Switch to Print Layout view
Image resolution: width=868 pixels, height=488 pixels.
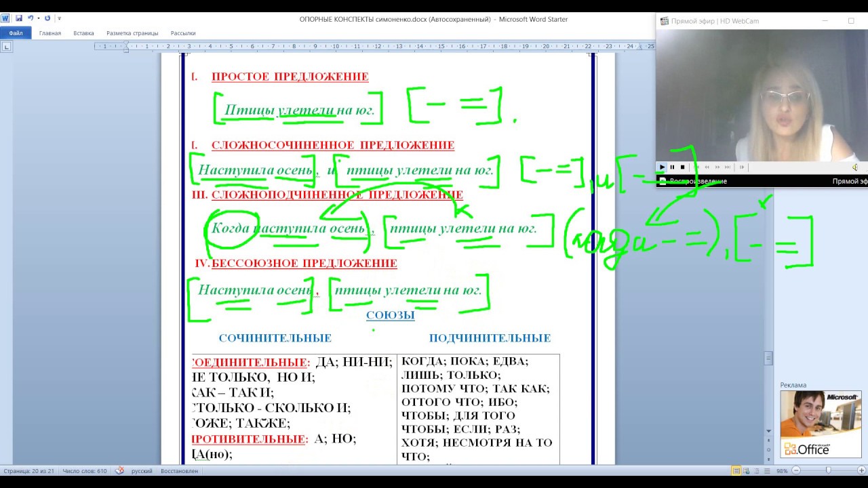736,470
